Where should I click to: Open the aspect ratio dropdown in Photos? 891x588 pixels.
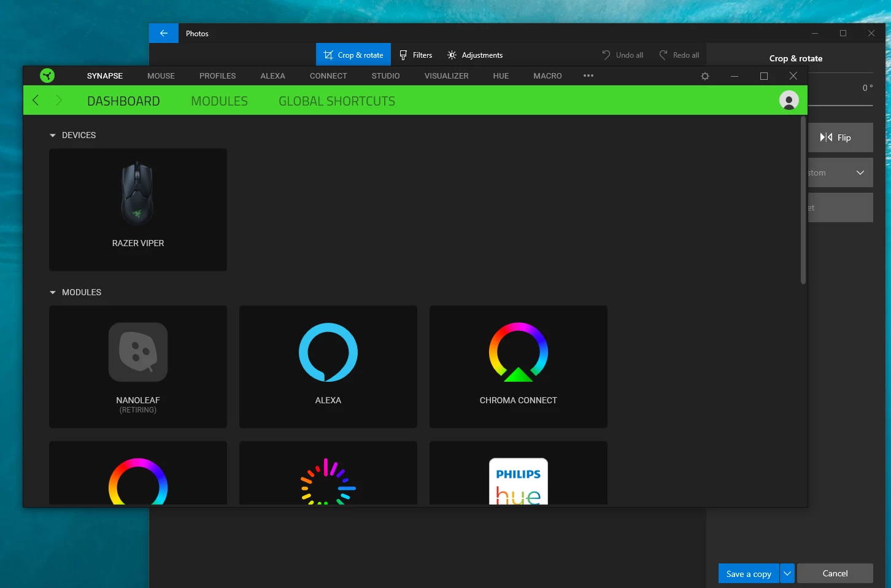point(840,172)
